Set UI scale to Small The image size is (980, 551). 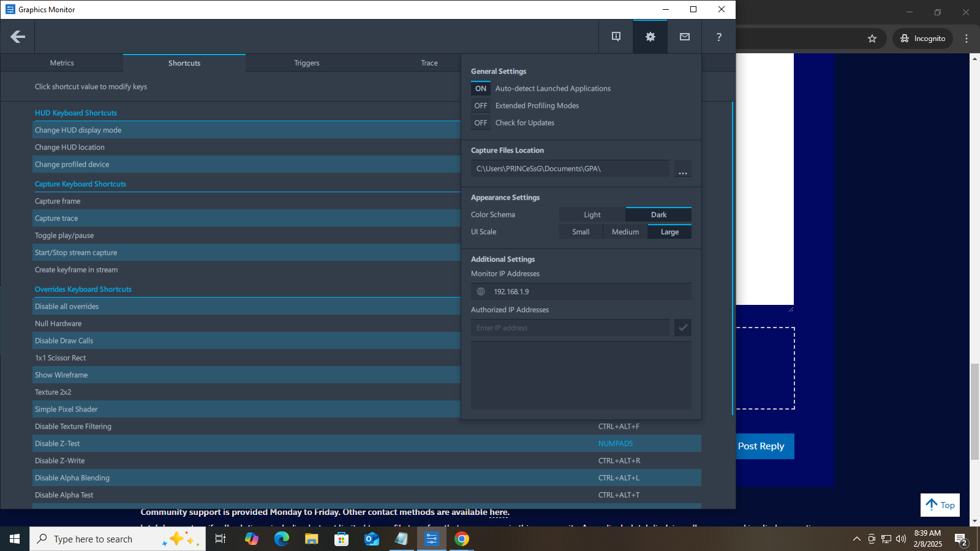click(581, 232)
